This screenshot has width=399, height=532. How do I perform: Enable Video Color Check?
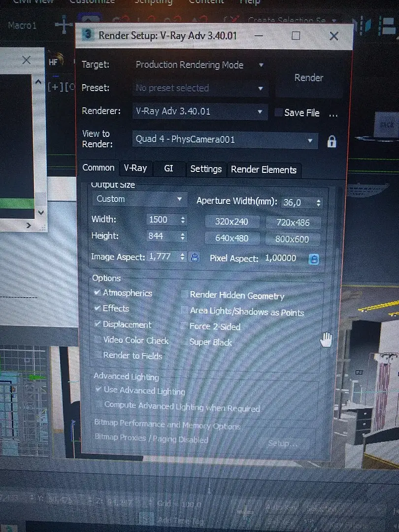98,339
